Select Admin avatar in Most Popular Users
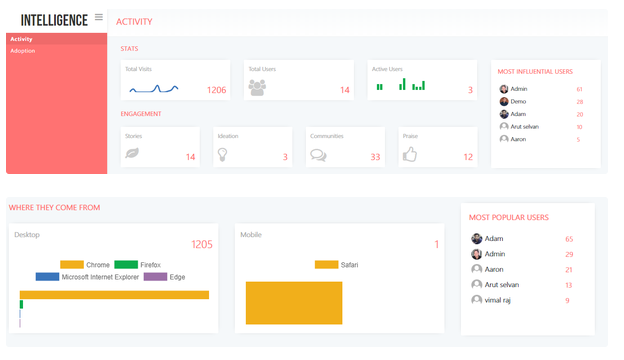624x360 pixels. pos(476,254)
